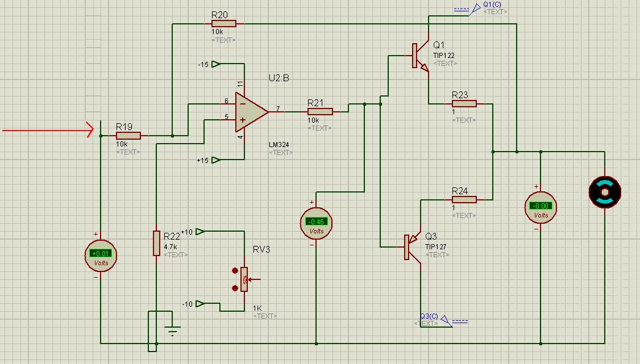
Task: Click the TIP127 part label
Action: pos(435,246)
